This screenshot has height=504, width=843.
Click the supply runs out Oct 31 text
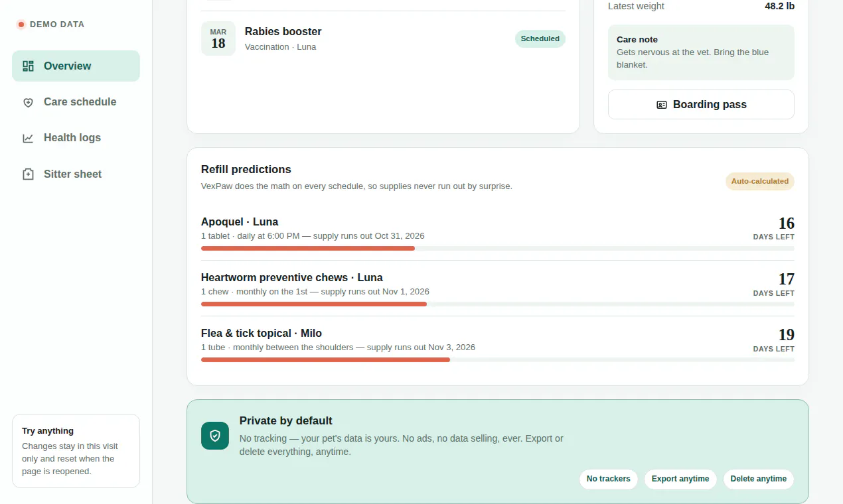tap(369, 235)
